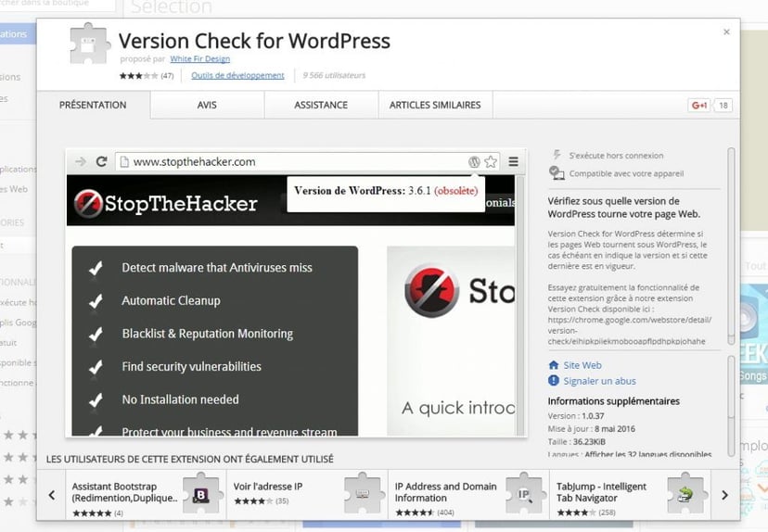
Task: Click the offline lightning bolt icon
Action: click(x=557, y=155)
